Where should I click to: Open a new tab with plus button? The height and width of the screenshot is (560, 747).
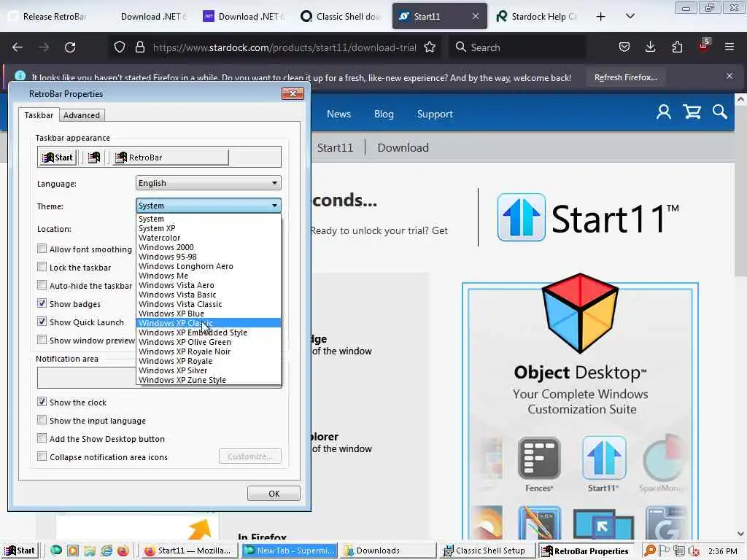601,17
